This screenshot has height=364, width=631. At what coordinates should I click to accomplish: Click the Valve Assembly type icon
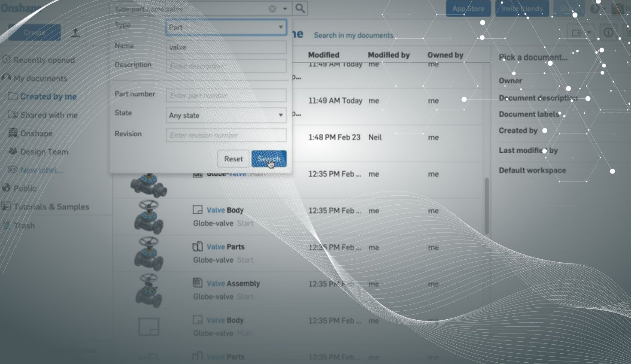[x=197, y=283]
